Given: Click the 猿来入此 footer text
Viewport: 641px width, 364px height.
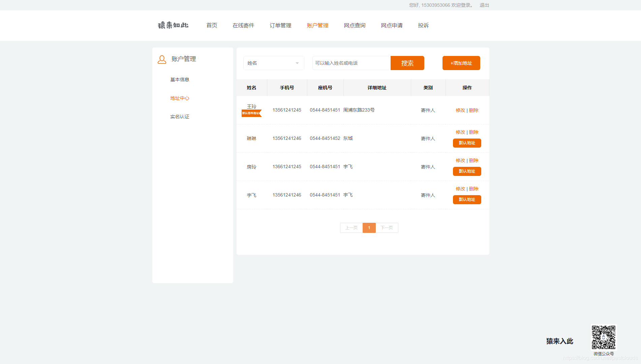Looking at the screenshot, I should [559, 341].
